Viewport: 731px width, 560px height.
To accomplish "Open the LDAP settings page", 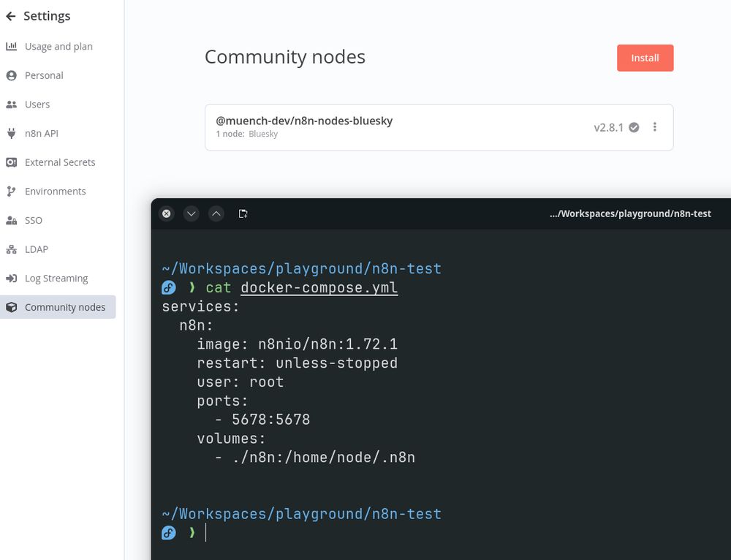I will coord(58,249).
